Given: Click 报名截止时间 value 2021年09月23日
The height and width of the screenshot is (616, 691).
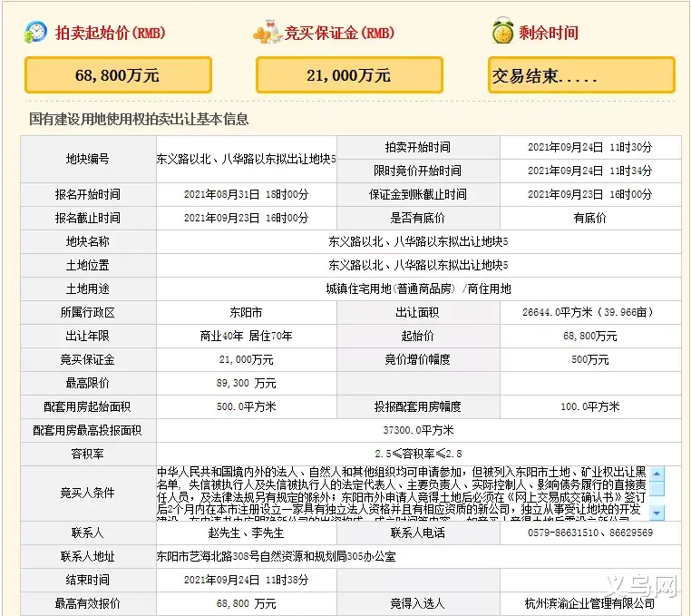Looking at the screenshot, I should point(246,218).
